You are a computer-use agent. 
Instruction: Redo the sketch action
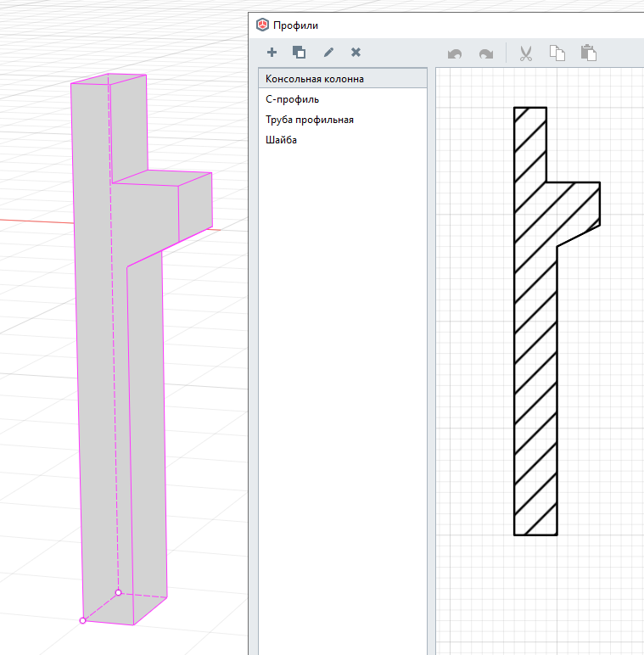coord(485,53)
